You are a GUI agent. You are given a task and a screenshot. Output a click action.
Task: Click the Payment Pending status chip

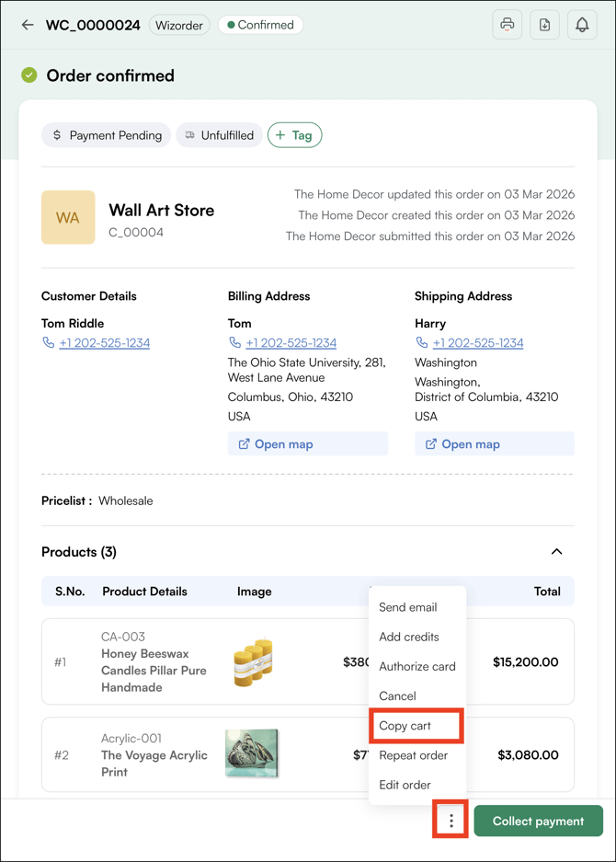pyautogui.click(x=107, y=135)
